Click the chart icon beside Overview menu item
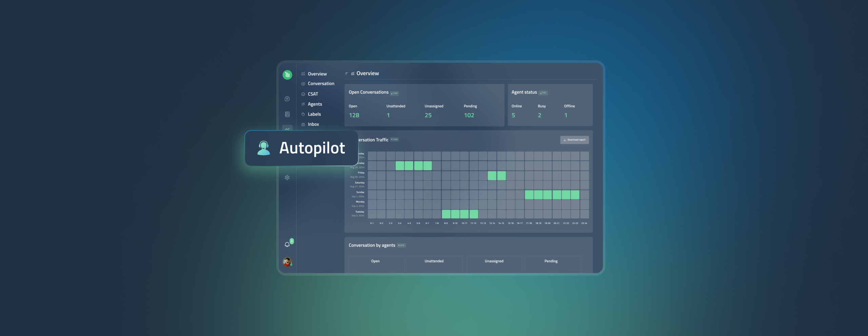Viewport: 868px width, 336px height. click(303, 74)
